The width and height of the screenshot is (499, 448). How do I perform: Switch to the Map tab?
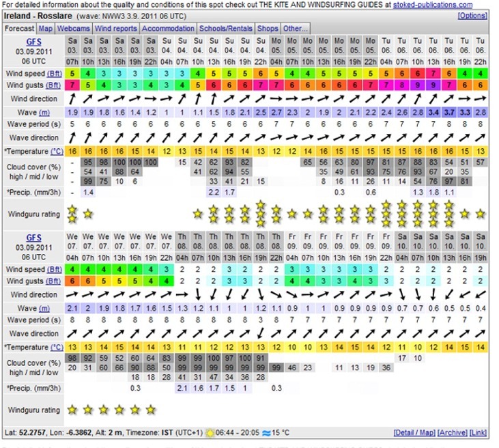click(46, 29)
